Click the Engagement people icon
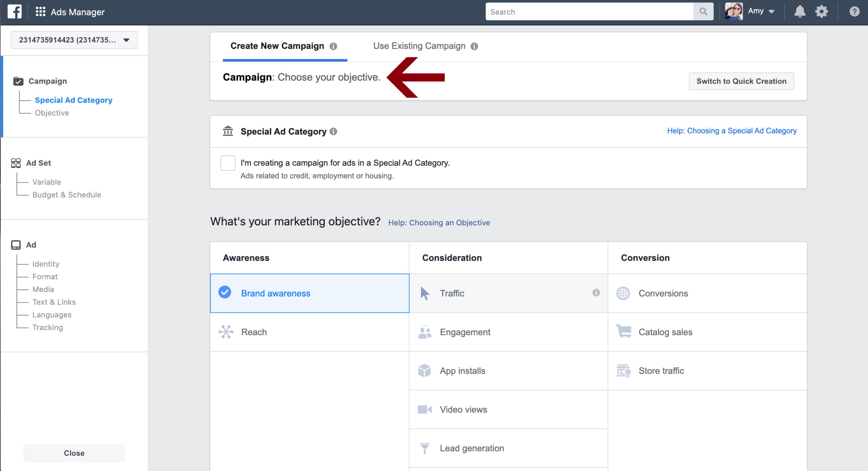The height and width of the screenshot is (471, 868). tap(425, 332)
